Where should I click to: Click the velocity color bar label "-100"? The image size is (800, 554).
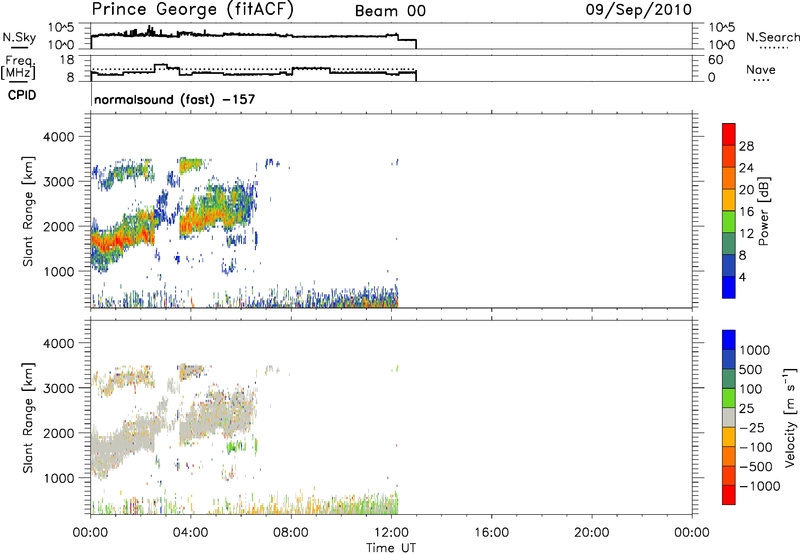point(756,447)
